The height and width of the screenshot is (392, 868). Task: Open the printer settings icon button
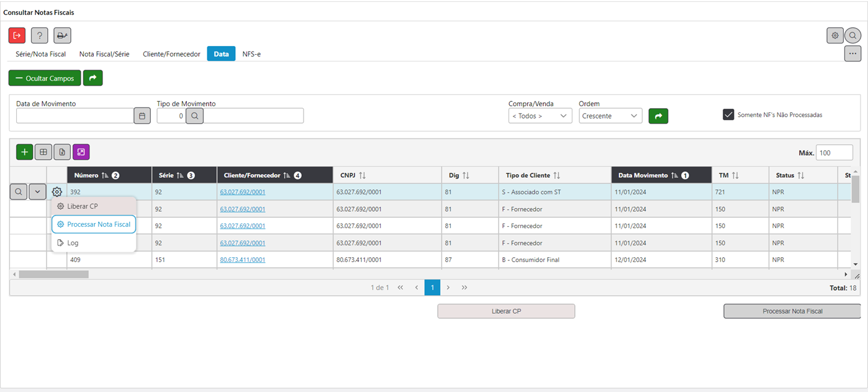pyautogui.click(x=62, y=35)
